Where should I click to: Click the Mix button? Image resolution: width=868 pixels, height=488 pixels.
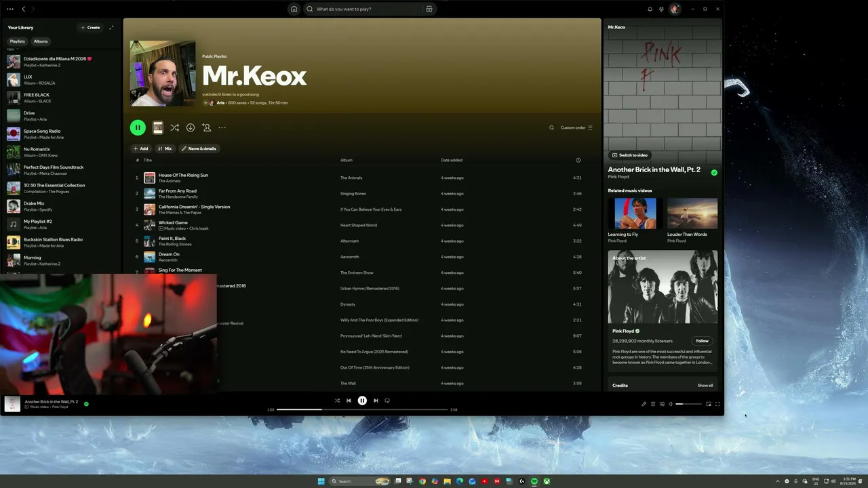(x=165, y=148)
